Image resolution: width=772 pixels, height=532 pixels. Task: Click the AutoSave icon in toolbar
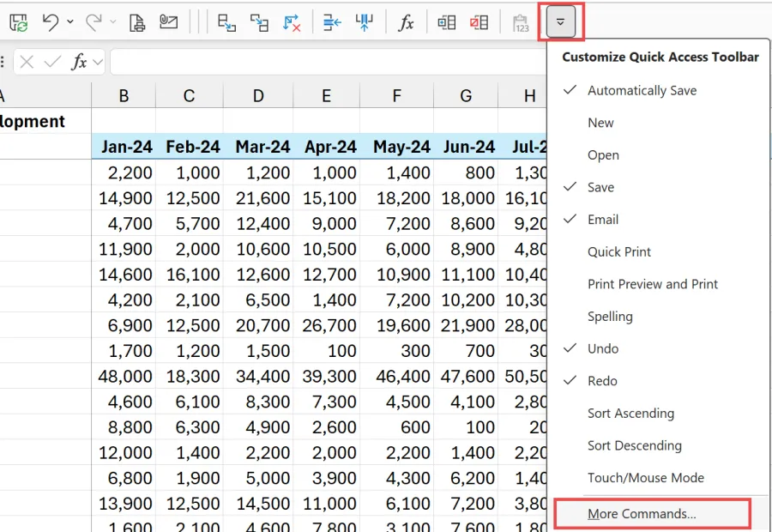[x=18, y=23]
